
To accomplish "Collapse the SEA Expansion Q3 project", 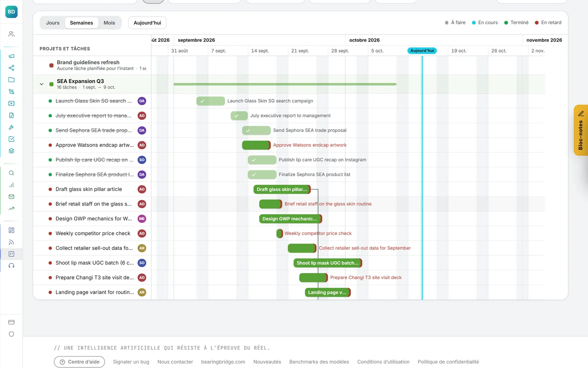I will tap(42, 84).
